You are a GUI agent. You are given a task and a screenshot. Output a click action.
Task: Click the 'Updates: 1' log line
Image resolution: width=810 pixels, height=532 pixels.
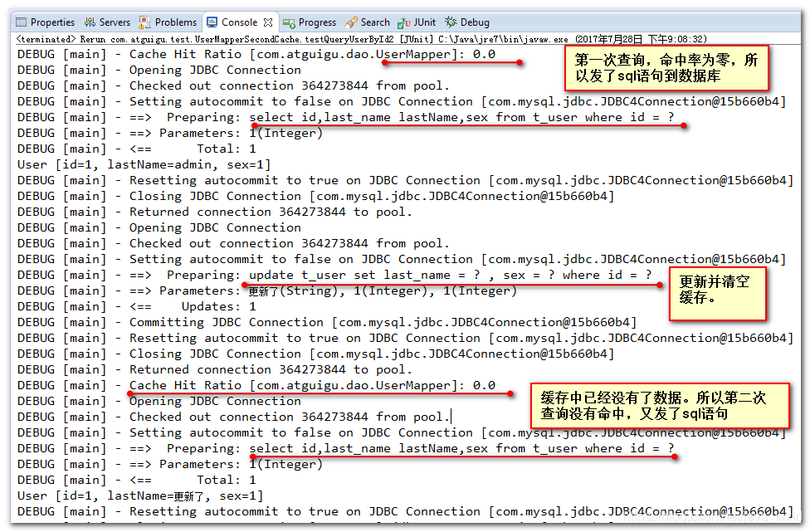(x=136, y=306)
